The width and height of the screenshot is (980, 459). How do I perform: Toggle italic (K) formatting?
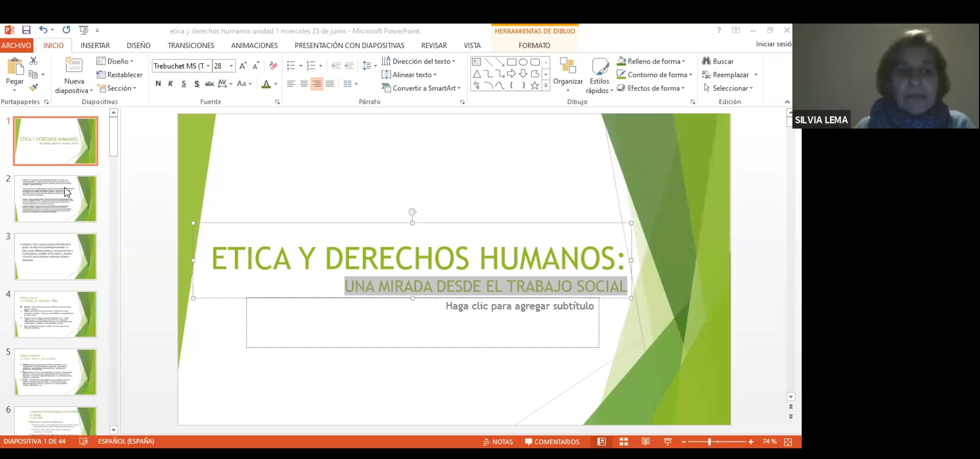click(x=171, y=84)
